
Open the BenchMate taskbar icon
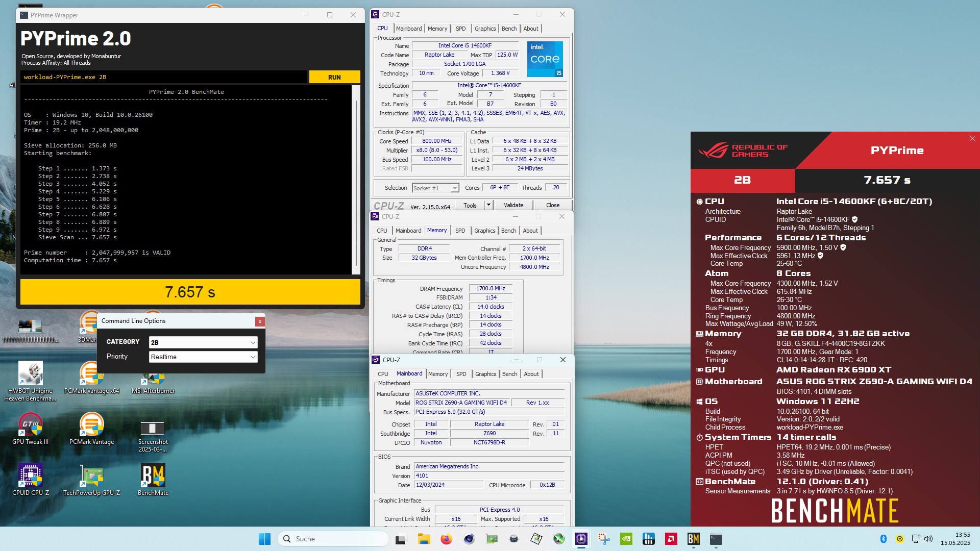694,539
